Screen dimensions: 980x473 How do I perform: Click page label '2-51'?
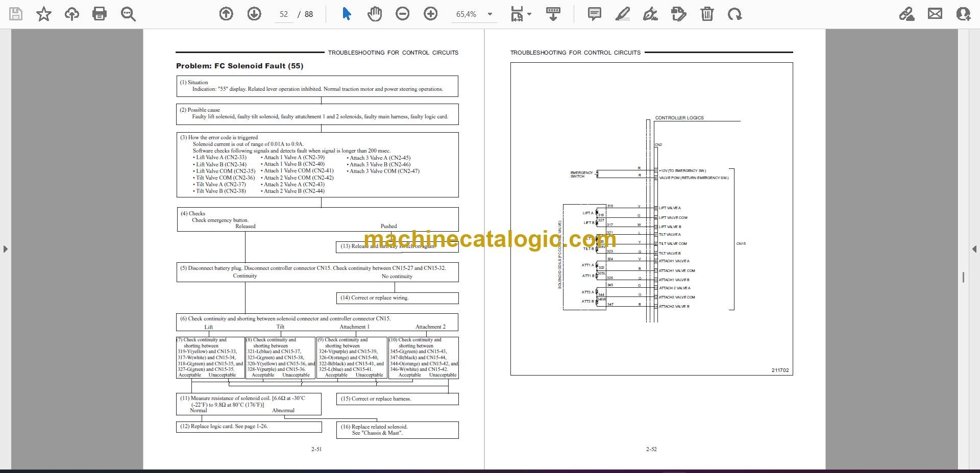pyautogui.click(x=316, y=449)
